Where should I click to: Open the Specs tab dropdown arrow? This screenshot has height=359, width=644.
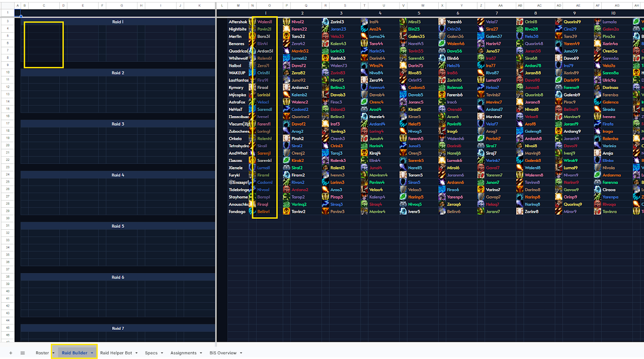[162, 353]
